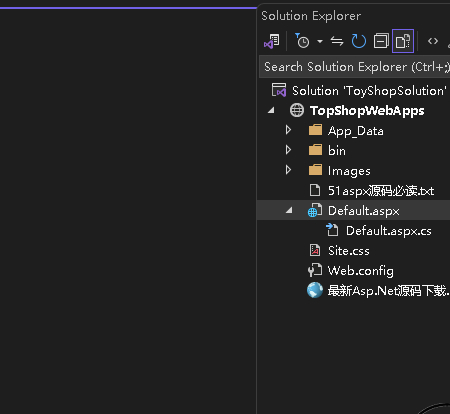Select the 51aspx源码必读.txt file
Image resolution: width=450 pixels, height=414 pixels.
tap(381, 191)
